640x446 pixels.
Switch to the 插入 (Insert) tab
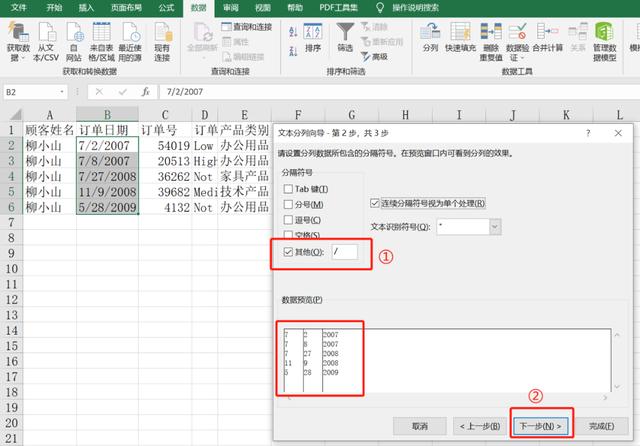(x=86, y=7)
